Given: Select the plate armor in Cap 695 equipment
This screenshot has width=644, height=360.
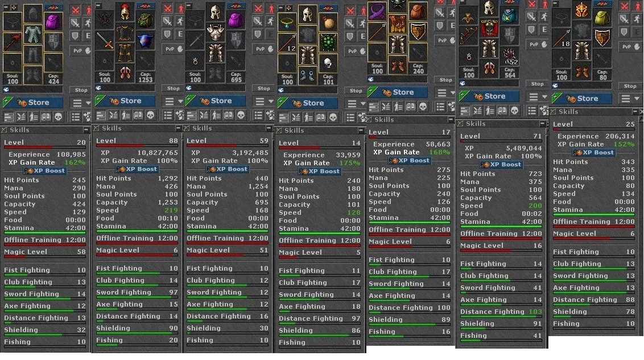Looking at the screenshot, I should tap(215, 32).
